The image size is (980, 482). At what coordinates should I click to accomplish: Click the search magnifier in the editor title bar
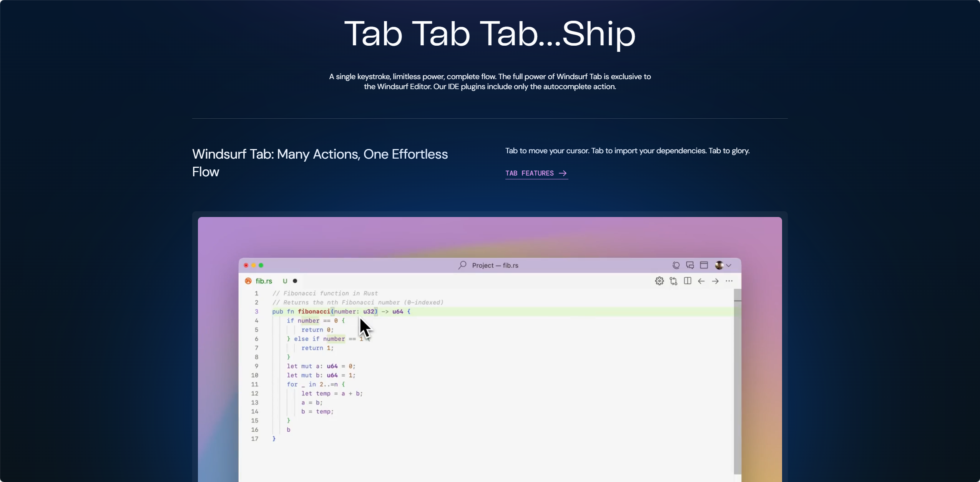point(462,265)
